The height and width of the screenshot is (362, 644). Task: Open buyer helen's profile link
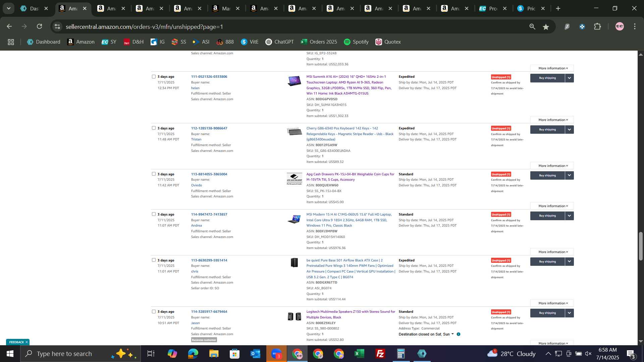point(195,88)
